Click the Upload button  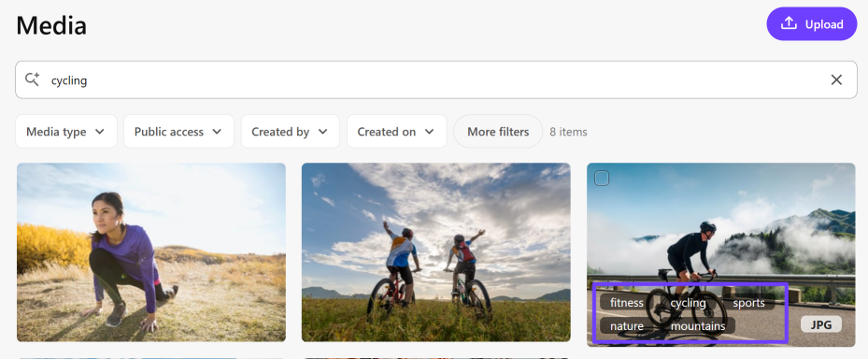click(x=812, y=23)
